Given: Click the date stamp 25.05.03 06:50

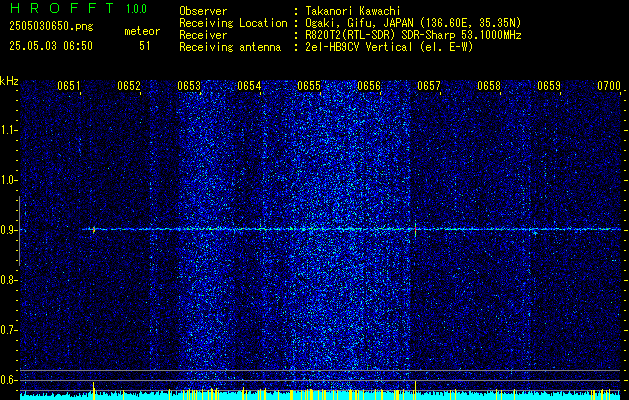Looking at the screenshot, I should [x=51, y=46].
